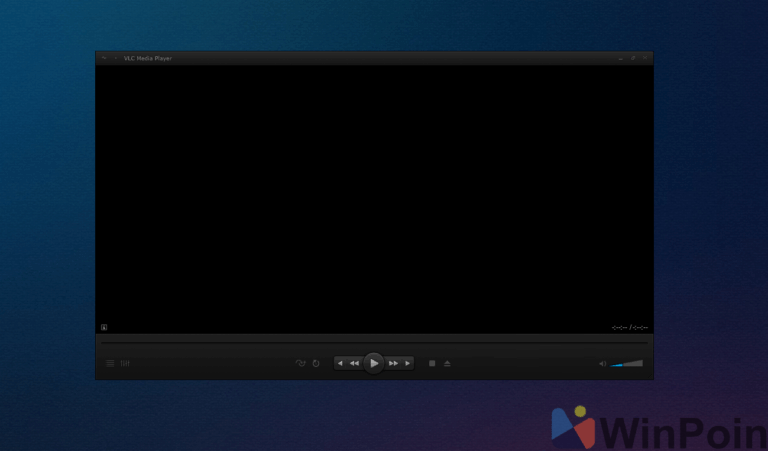
Task: Open the menu icon left of VLC title
Action: (x=104, y=58)
